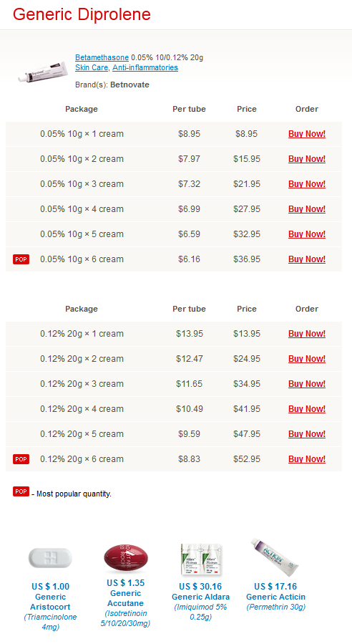Open the Generic Aristocort product link

click(x=51, y=602)
